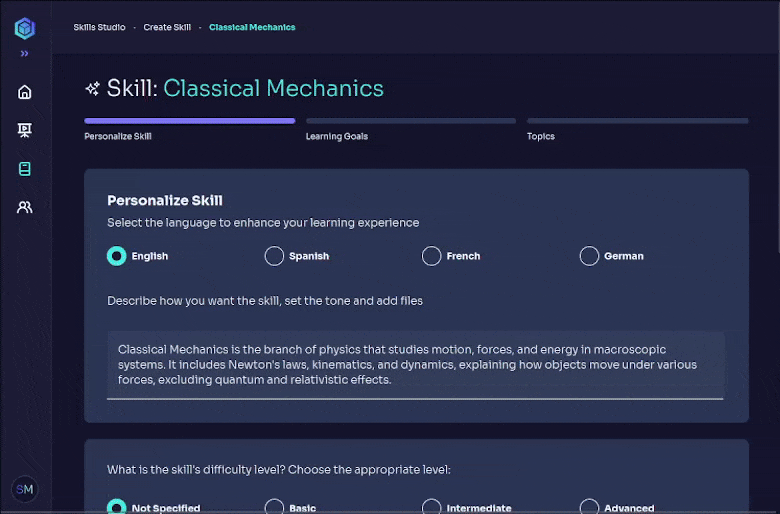
Task: Navigate to Skills Studio breadcrumb
Action: point(100,27)
